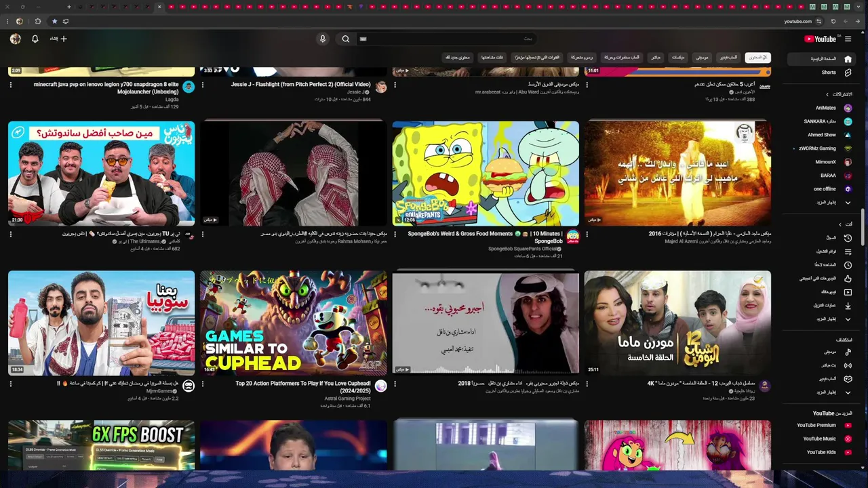Open minecraft java pvp on lenovo legion title
Viewport: 868px width, 488px height.
(x=106, y=87)
